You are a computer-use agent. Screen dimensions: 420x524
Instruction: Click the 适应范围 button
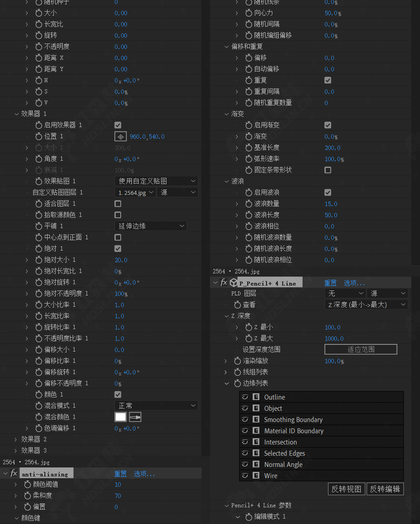click(361, 349)
